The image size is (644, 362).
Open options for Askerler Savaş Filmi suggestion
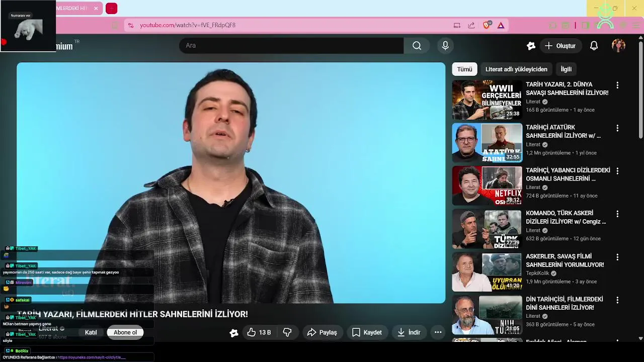pyautogui.click(x=617, y=257)
